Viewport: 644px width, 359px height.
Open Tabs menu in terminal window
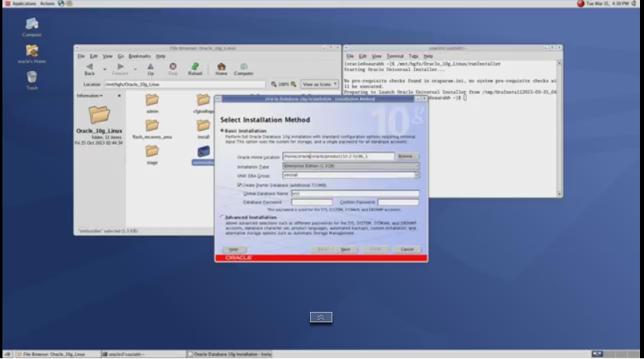tap(413, 57)
